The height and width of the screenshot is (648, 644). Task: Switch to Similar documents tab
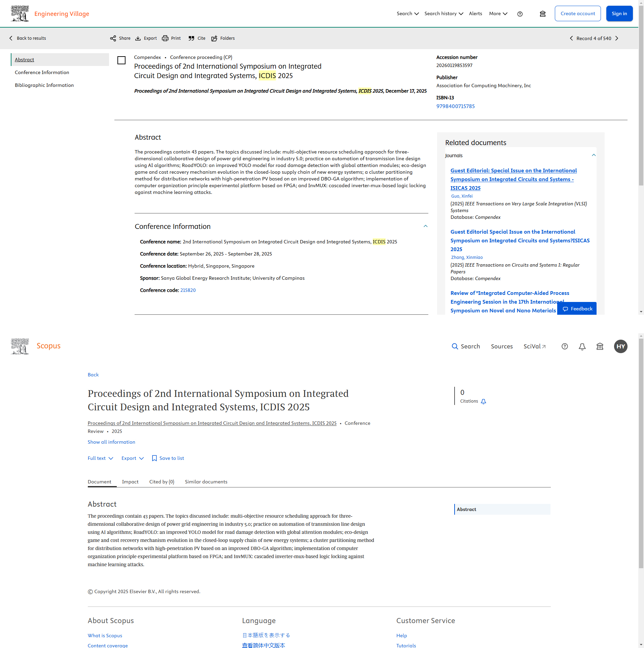(206, 482)
